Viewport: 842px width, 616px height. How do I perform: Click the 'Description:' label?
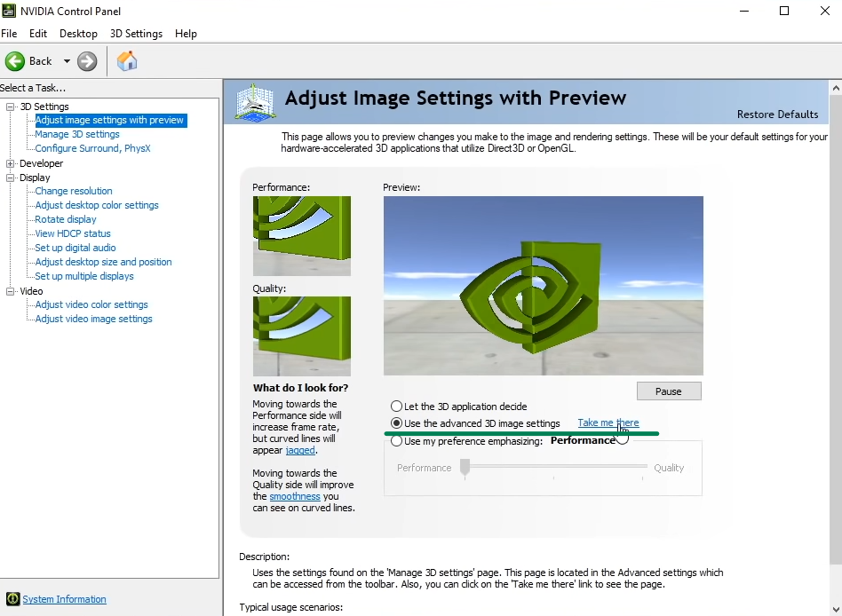(x=264, y=557)
